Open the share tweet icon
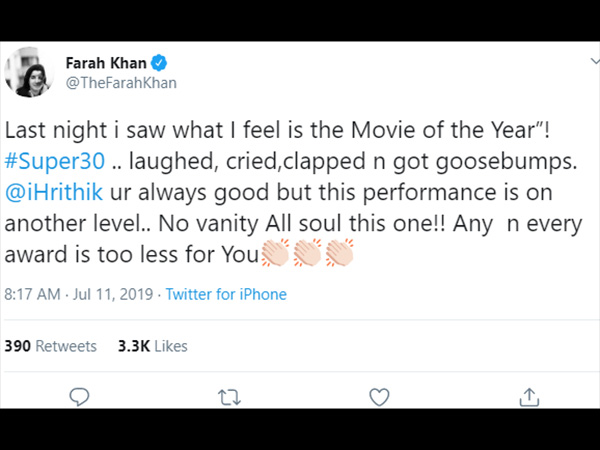This screenshot has height=450, width=600. (x=529, y=397)
